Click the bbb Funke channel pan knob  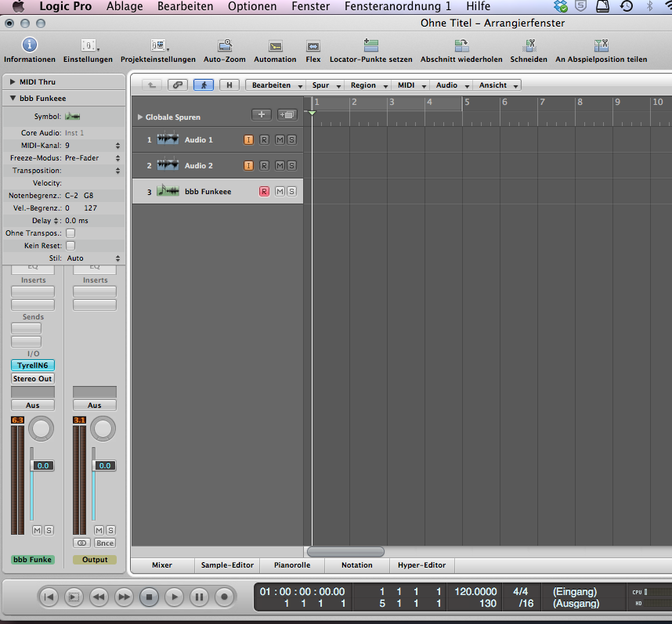42,428
